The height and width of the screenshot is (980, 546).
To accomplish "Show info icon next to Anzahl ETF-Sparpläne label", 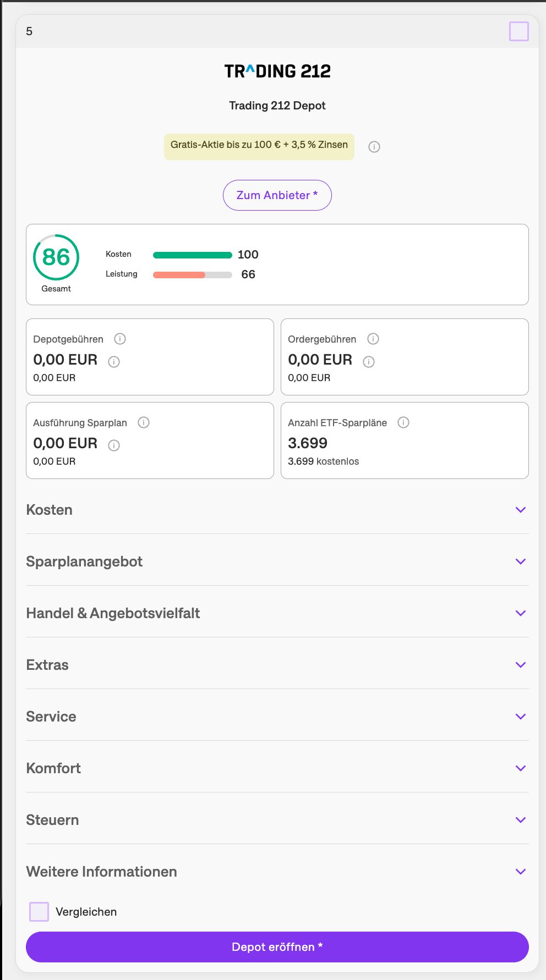I will click(x=403, y=422).
